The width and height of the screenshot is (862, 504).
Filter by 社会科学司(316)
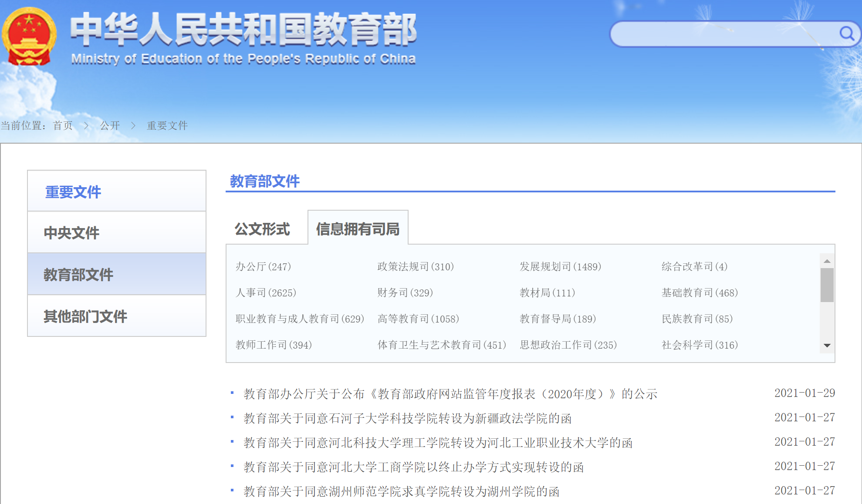pos(700,345)
